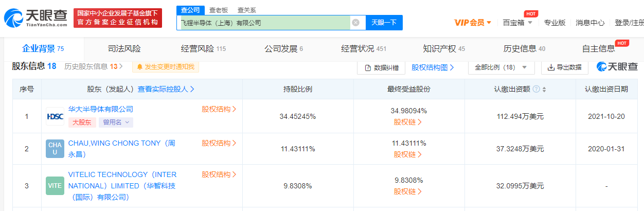Open the 经营风险 tab

point(203,49)
